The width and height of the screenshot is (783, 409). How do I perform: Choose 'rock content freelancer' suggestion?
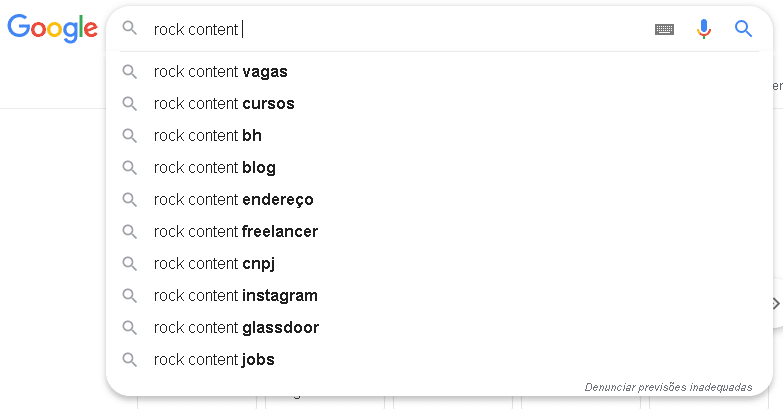235,232
